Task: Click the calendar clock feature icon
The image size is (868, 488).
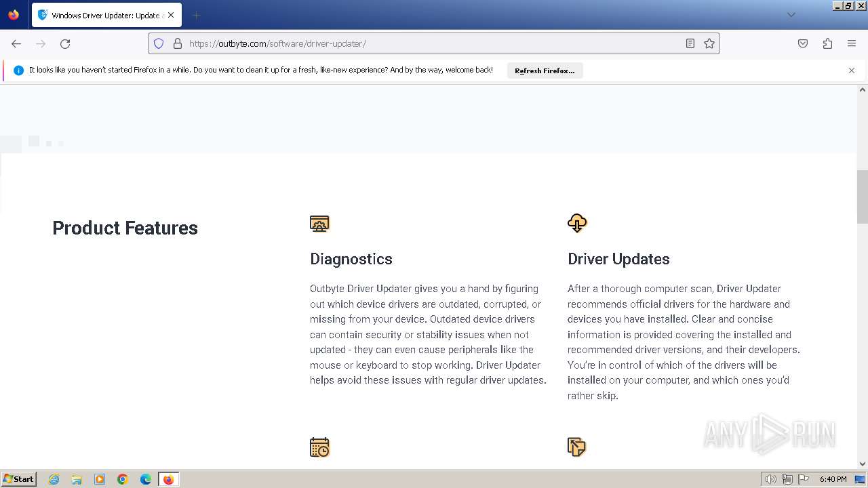Action: point(319,447)
